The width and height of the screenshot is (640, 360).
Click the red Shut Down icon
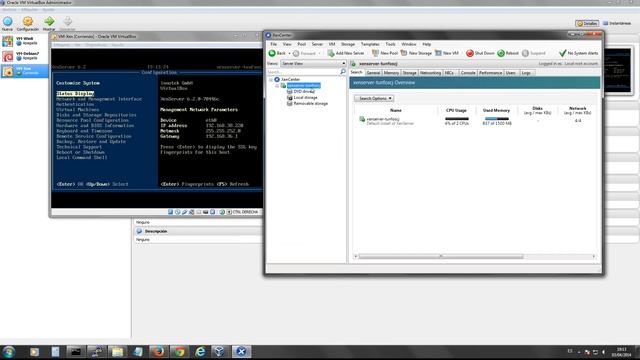coord(470,53)
